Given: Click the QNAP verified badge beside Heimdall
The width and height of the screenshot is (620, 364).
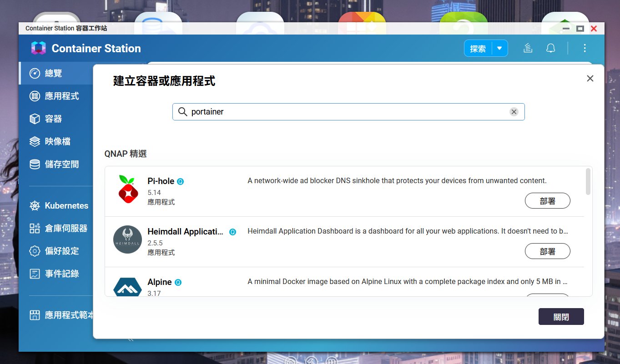Looking at the screenshot, I should (x=232, y=232).
